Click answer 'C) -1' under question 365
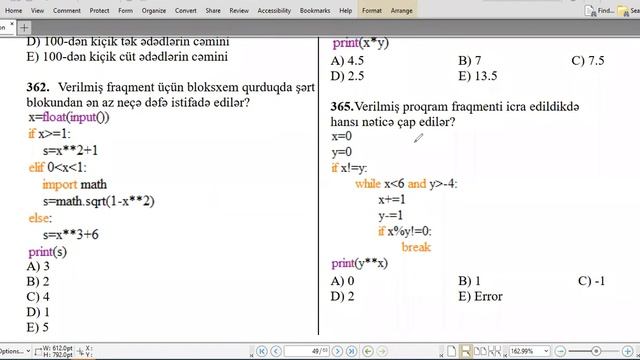Viewport: 640px width, 360px height. click(x=591, y=281)
